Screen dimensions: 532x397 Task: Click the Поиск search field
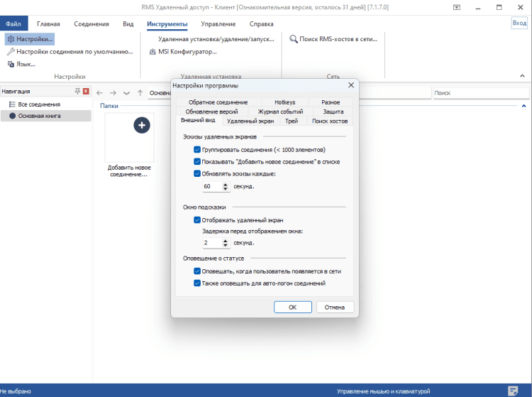pyautogui.click(x=481, y=93)
